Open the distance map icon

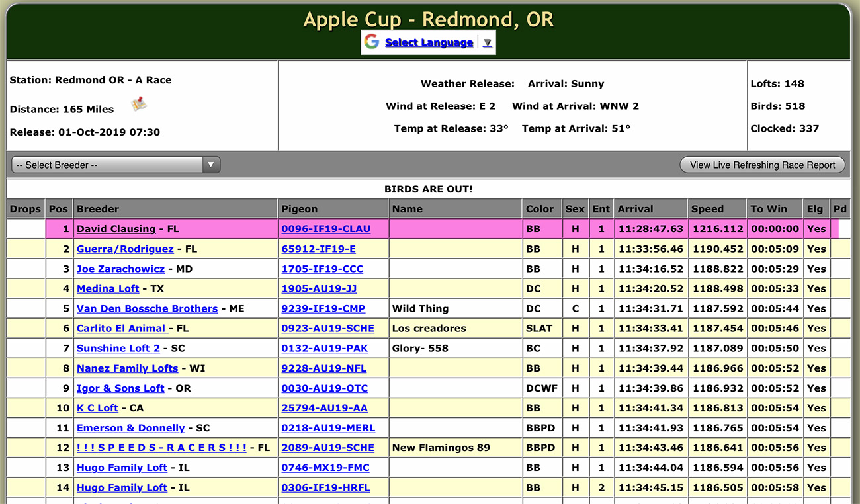[139, 104]
